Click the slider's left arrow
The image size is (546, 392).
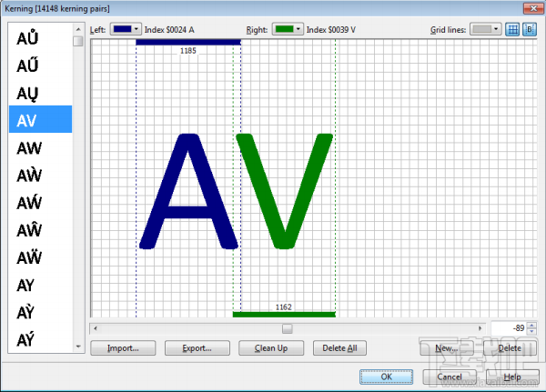96,328
